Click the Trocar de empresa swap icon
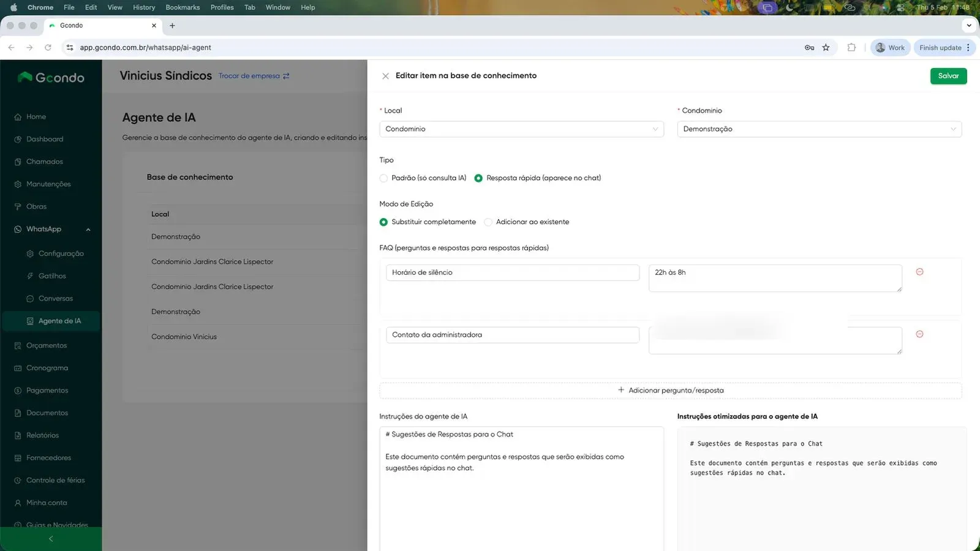Viewport: 980px width, 551px height. pyautogui.click(x=286, y=76)
